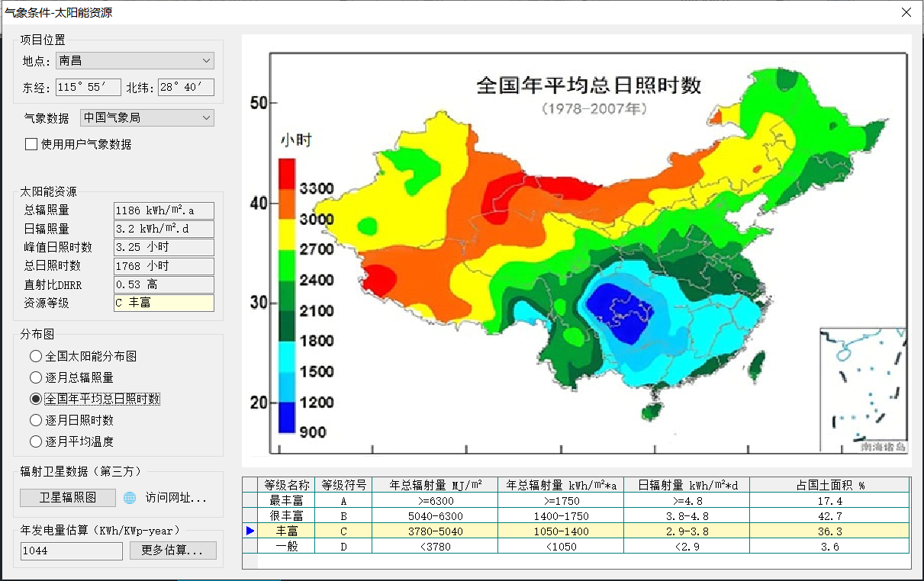Image resolution: width=924 pixels, height=581 pixels.
Task: Expand the 气象数据 source dropdown
Action: click(x=146, y=117)
